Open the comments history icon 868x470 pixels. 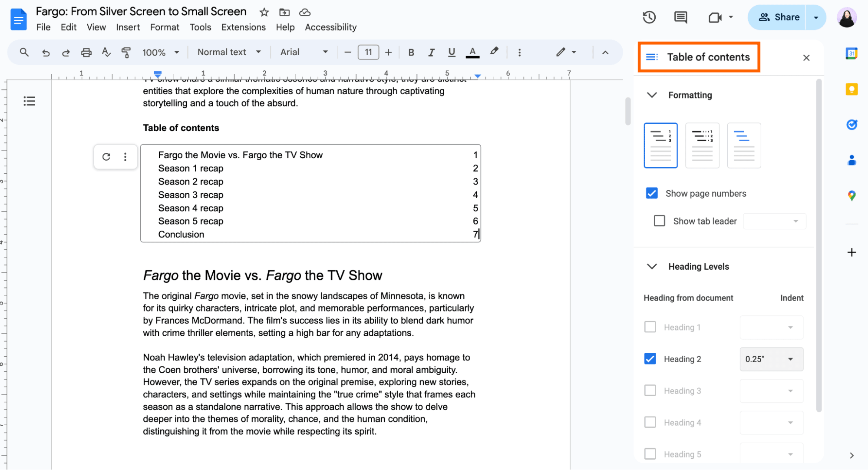680,17
